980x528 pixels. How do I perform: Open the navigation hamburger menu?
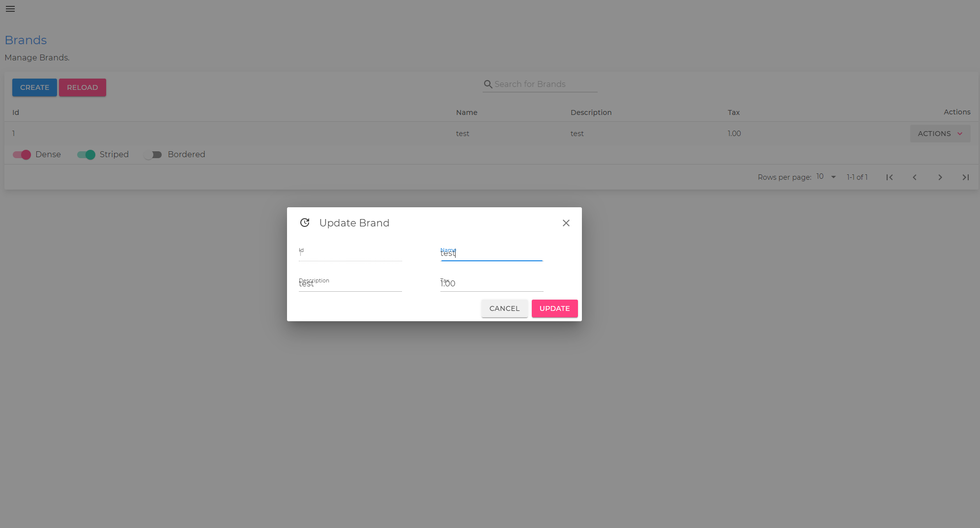click(10, 9)
